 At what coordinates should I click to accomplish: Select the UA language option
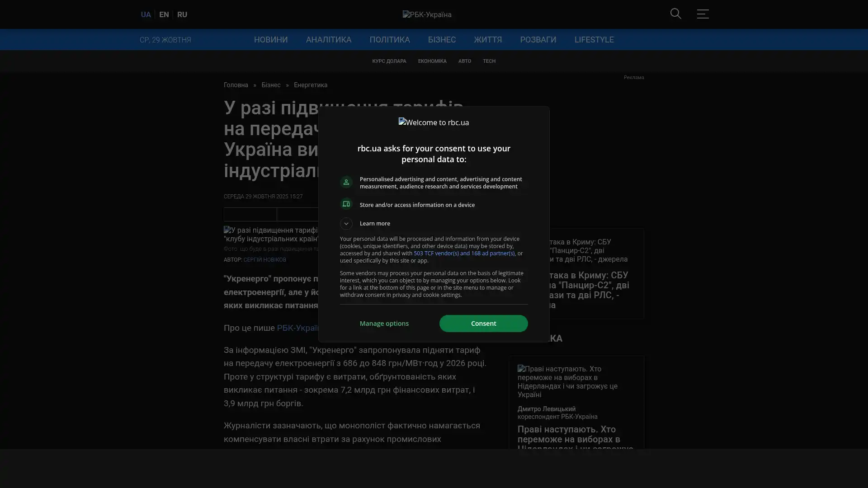tap(146, 15)
